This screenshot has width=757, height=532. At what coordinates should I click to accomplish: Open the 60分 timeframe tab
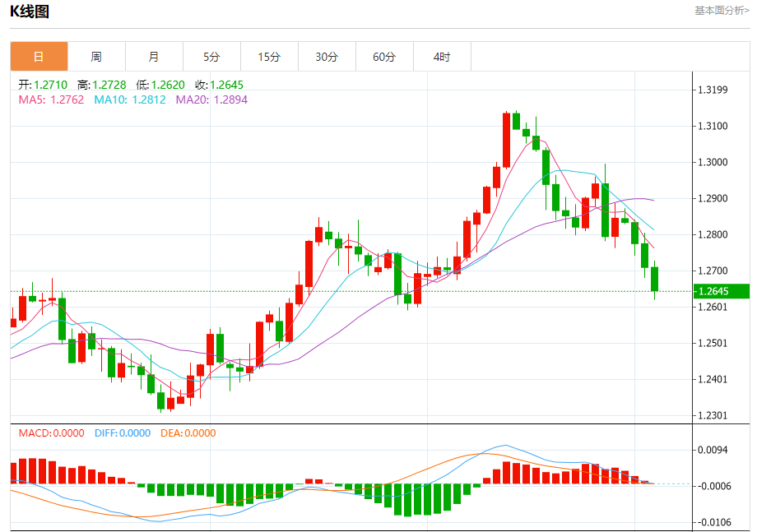[x=384, y=57]
